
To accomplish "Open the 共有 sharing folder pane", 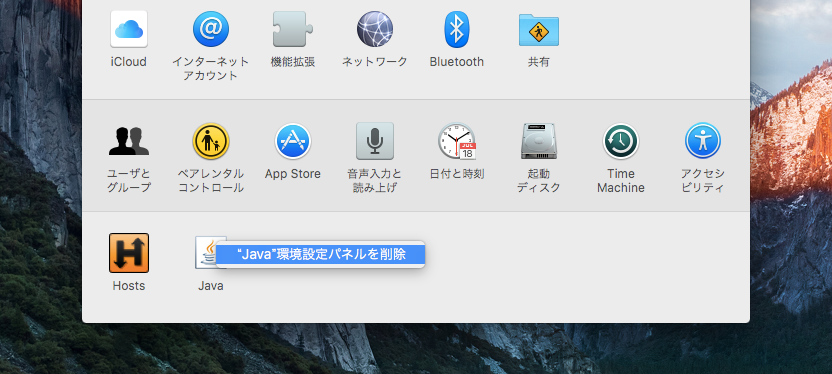I will click(x=539, y=29).
